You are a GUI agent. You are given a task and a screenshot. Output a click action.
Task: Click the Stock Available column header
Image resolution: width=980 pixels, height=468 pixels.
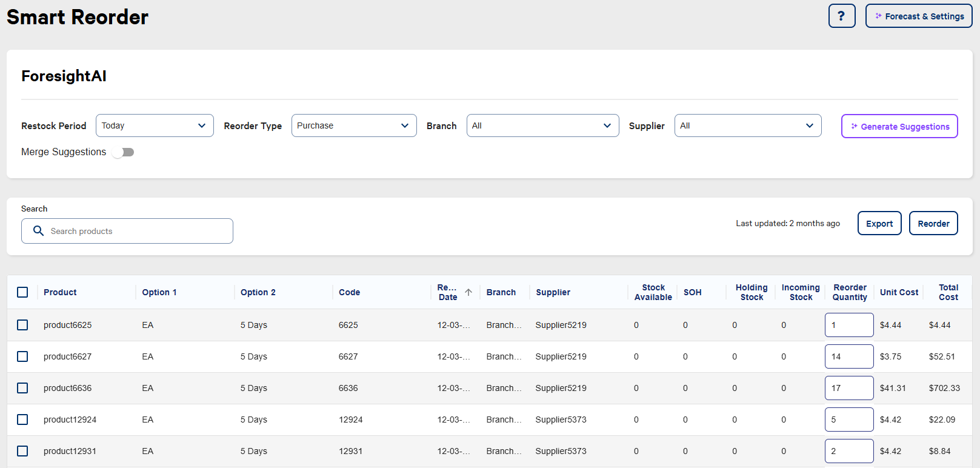[653, 292]
